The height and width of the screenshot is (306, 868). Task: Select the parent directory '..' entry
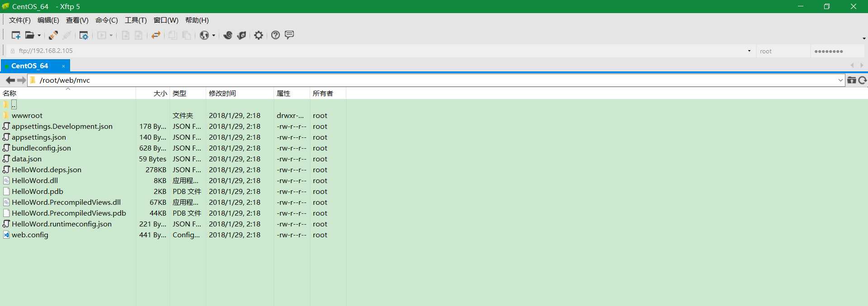[x=14, y=105]
